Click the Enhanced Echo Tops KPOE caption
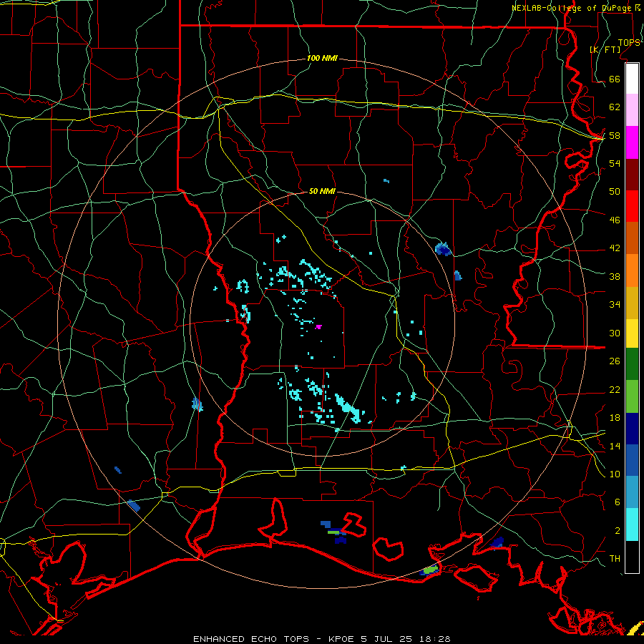The height and width of the screenshot is (644, 644). click(x=321, y=639)
